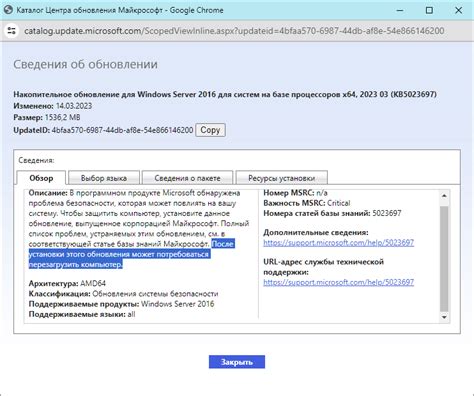Click the site information icon in address bar

coord(12,31)
